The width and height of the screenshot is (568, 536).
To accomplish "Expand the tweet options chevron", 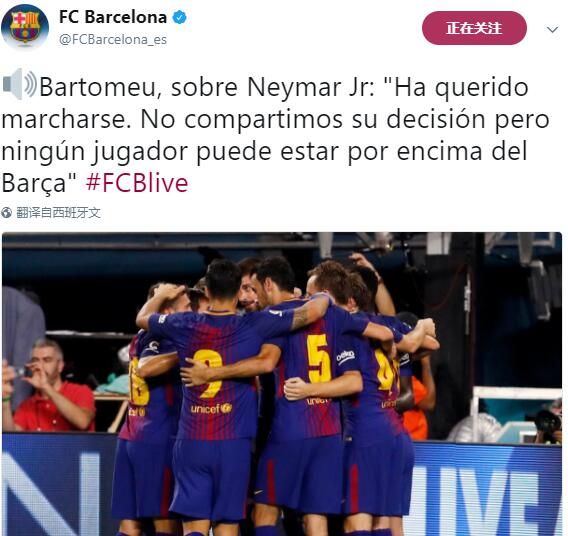I will click(552, 29).
